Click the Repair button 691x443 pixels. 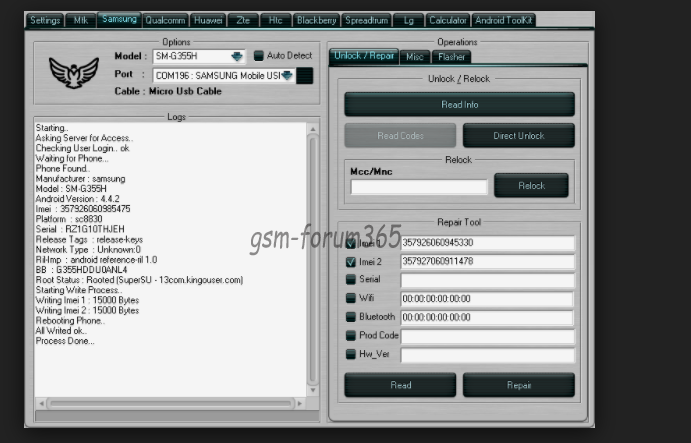pos(519,385)
